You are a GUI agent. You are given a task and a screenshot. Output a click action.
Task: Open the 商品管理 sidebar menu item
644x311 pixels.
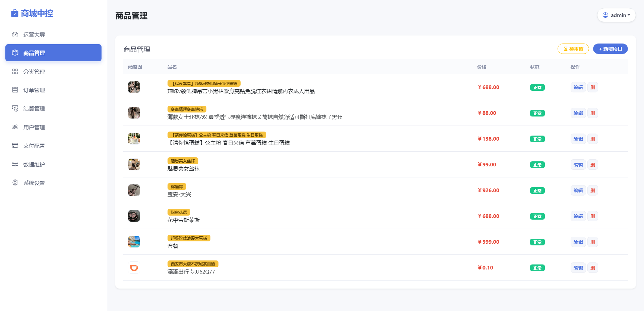[x=53, y=53]
